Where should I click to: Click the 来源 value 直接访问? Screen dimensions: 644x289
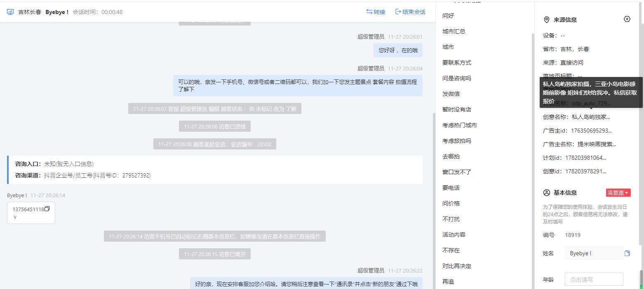[572, 63]
